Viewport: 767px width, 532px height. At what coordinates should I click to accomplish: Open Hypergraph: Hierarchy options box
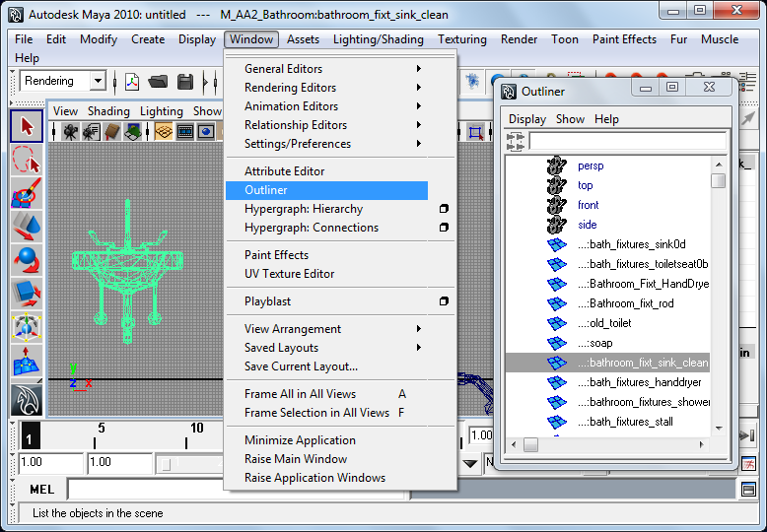[444, 209]
